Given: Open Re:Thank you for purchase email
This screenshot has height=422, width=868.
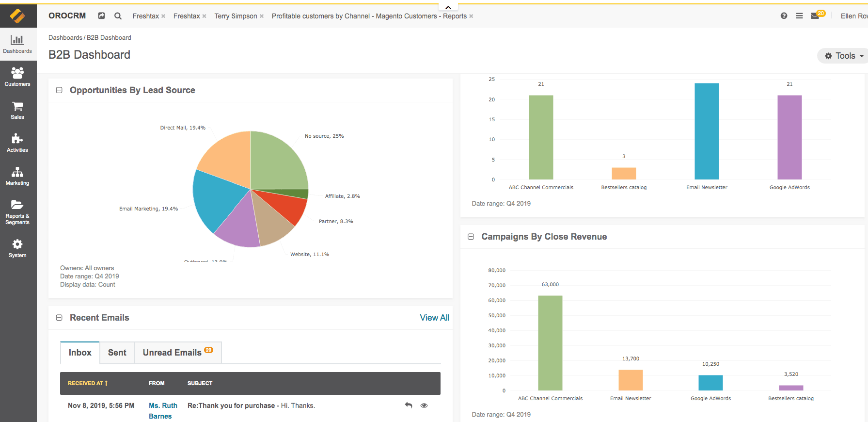Looking at the screenshot, I should click(x=251, y=406).
